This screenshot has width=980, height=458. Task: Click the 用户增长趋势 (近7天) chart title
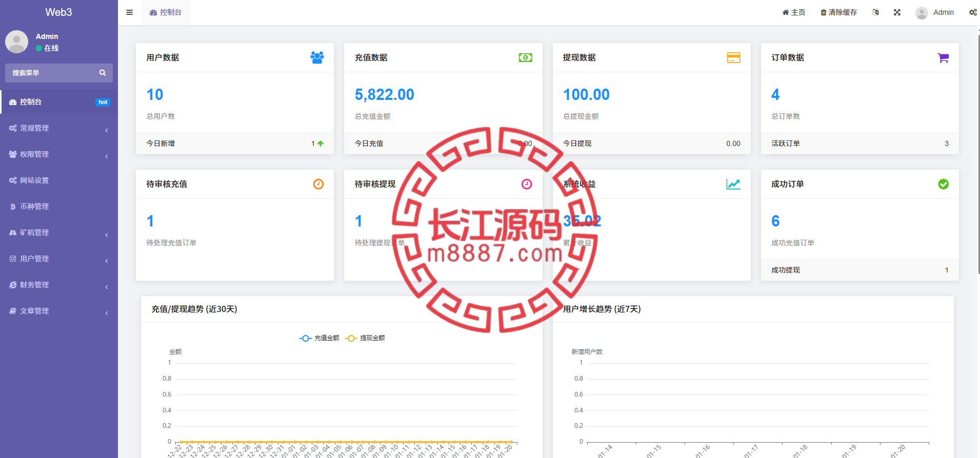602,309
